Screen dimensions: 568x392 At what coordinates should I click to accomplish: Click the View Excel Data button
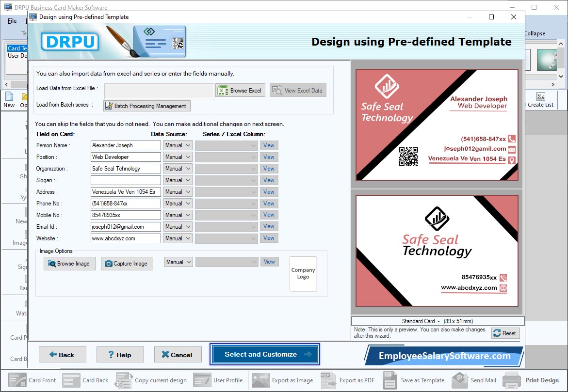point(298,91)
